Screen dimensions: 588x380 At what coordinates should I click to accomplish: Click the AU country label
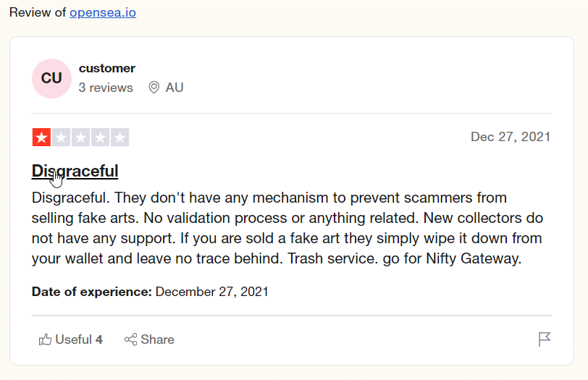[175, 88]
